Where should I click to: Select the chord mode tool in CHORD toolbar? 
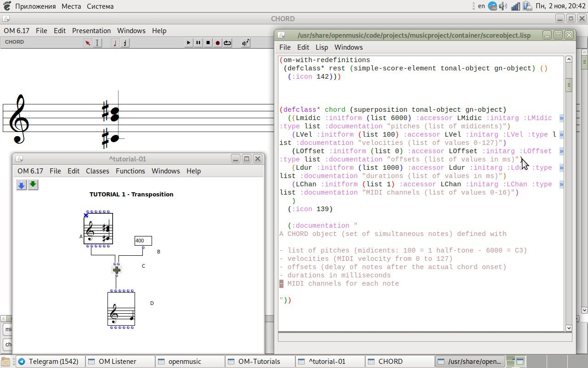125,43
